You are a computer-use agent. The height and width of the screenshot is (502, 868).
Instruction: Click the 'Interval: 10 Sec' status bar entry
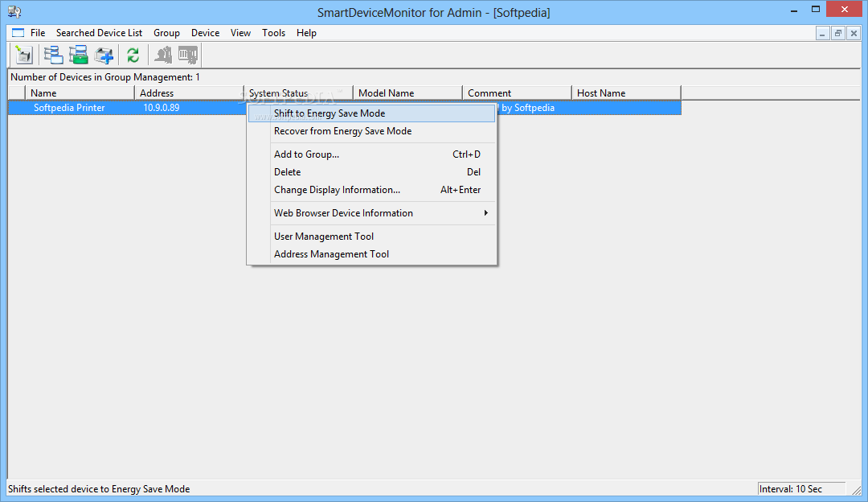pyautogui.click(x=801, y=488)
